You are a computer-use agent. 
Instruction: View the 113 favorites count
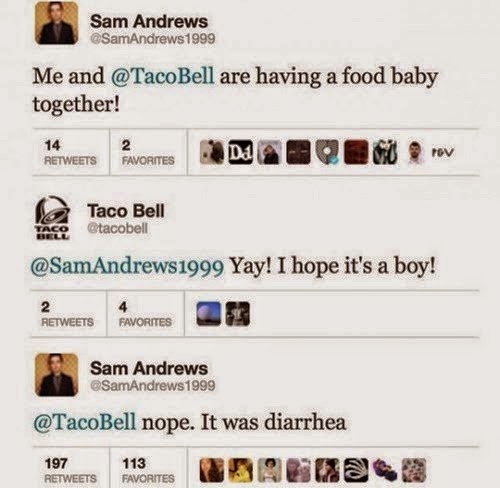point(148,470)
